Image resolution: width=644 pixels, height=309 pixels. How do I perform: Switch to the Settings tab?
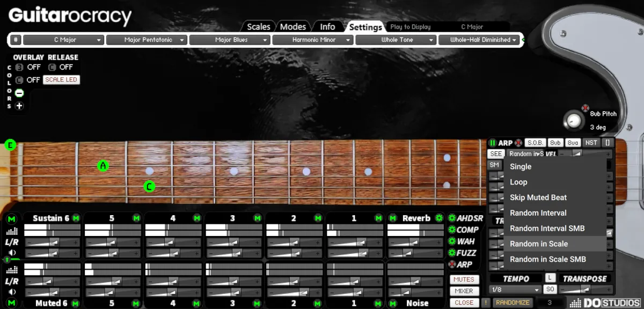365,27
